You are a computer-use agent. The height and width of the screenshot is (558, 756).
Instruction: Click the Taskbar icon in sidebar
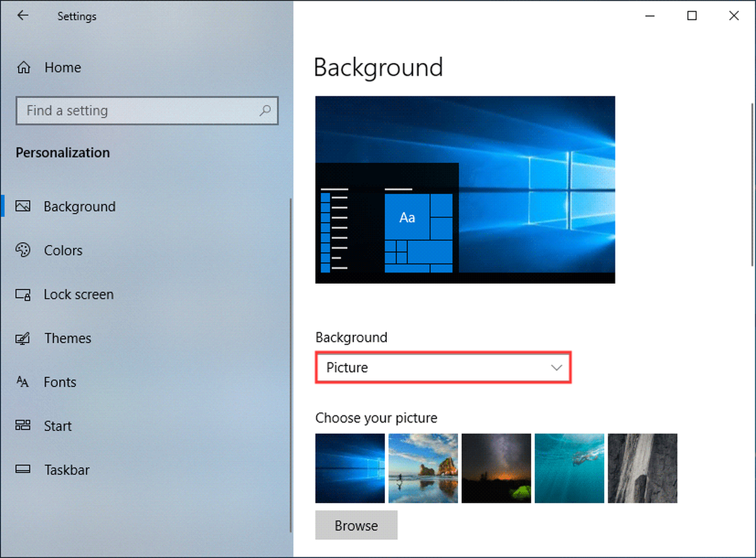point(23,470)
